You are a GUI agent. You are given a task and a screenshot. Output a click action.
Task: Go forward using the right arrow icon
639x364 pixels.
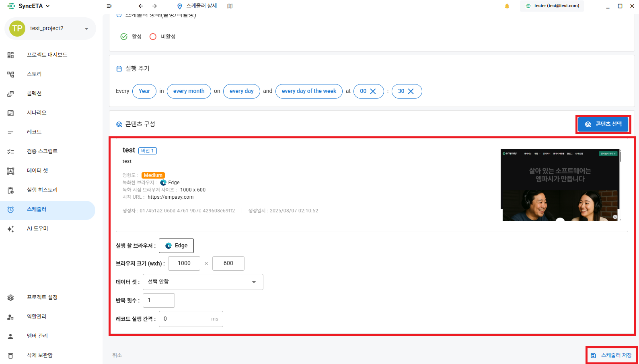155,6
